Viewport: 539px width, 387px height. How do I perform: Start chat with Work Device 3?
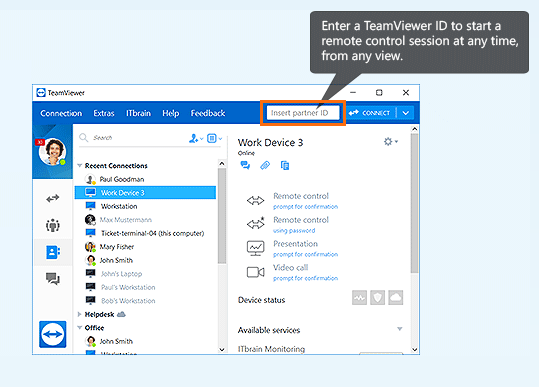tap(245, 166)
